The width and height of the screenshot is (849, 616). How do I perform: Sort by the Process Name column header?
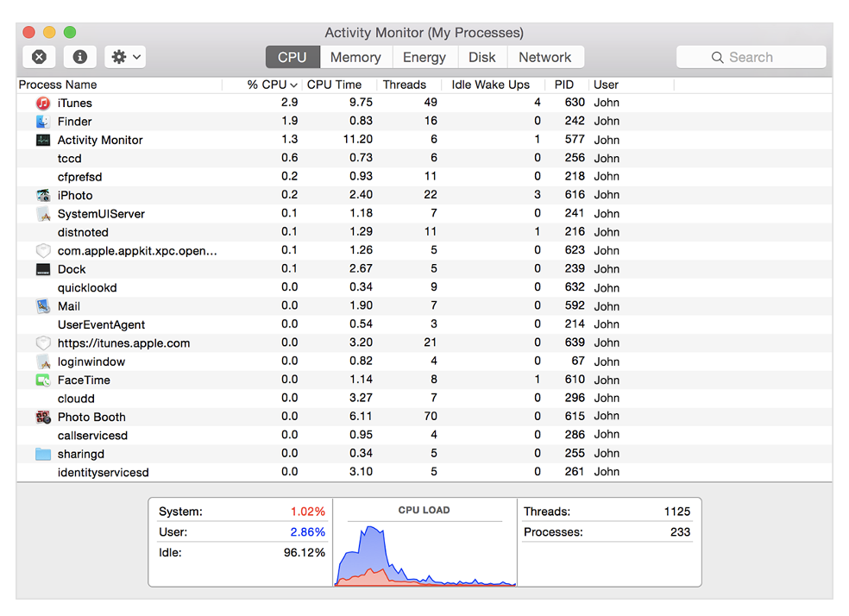(119, 85)
